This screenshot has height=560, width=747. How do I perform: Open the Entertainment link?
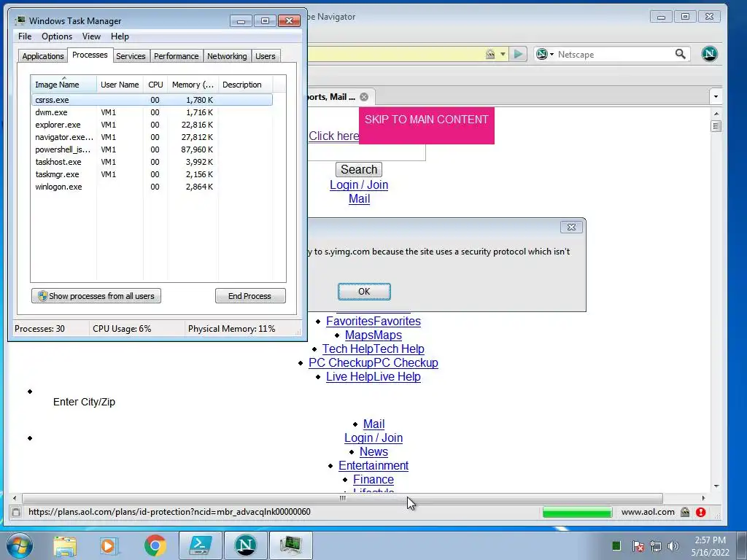click(373, 466)
